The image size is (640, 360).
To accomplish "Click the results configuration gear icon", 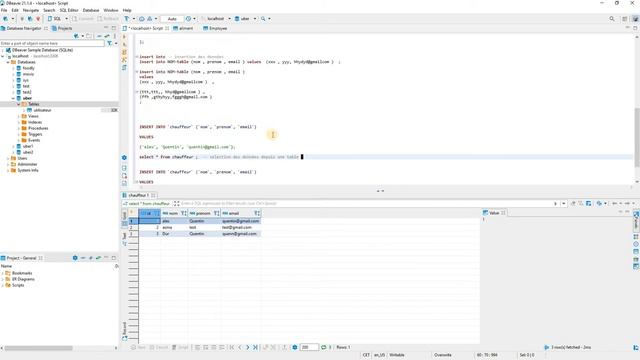I will tap(295, 347).
